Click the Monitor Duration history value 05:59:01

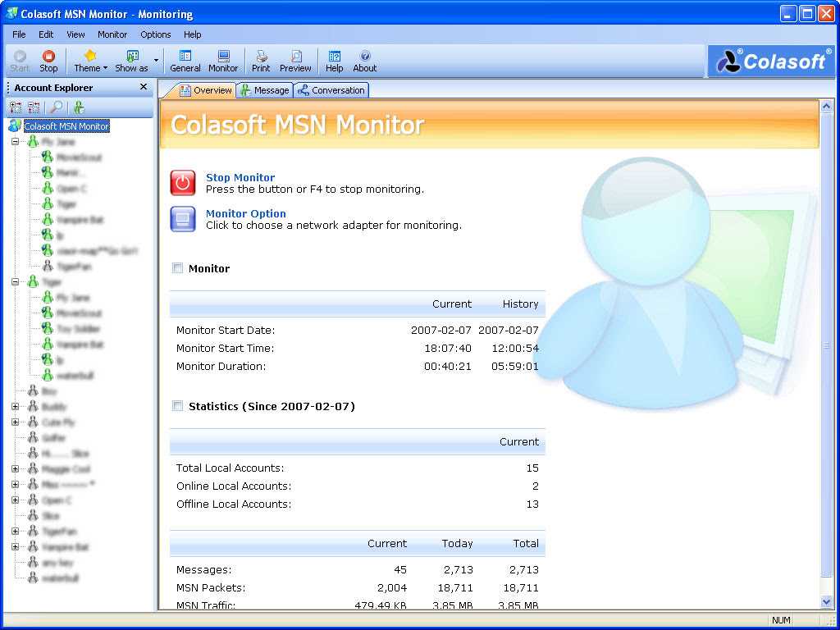[x=515, y=367]
